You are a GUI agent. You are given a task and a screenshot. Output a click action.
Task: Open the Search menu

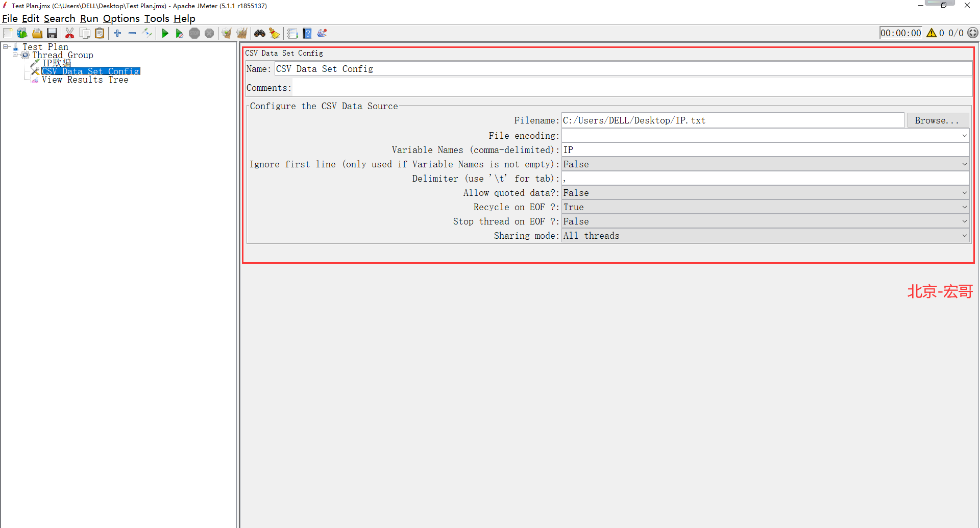[x=60, y=19]
